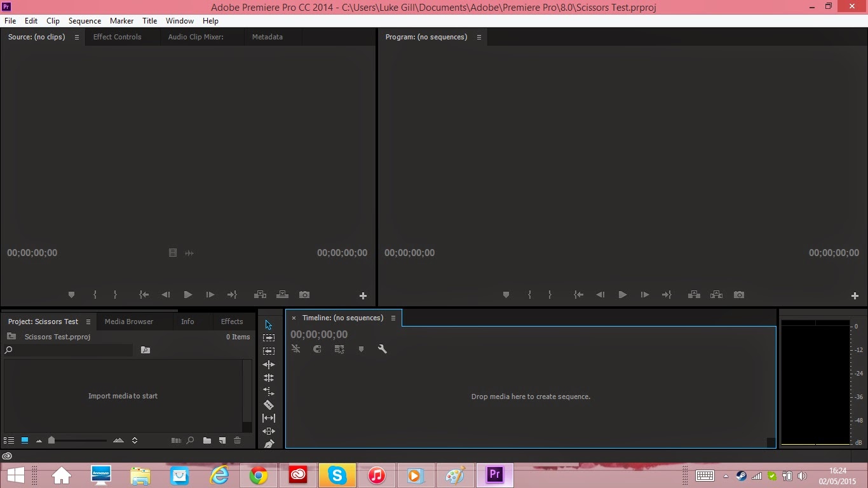This screenshot has width=868, height=488.
Task: Play the Source monitor
Action: 188,295
